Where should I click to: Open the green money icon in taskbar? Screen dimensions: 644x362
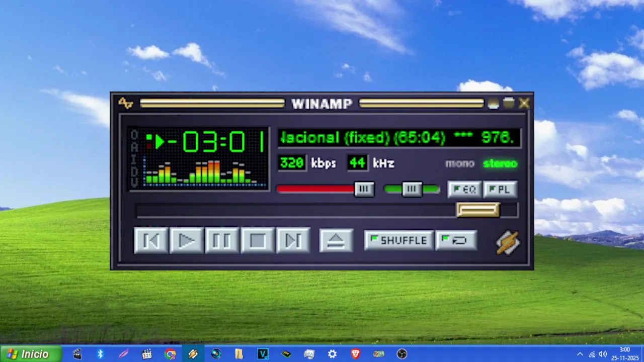coord(379,354)
